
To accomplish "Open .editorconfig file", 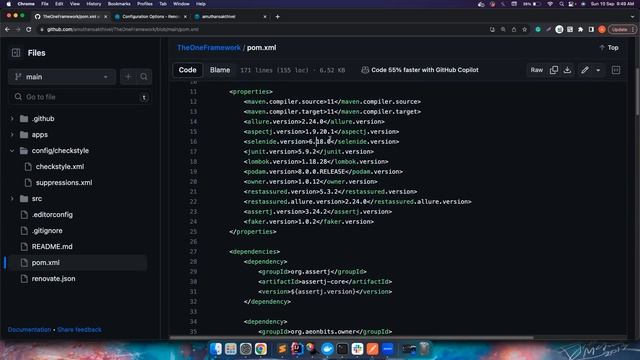I will 52,215.
